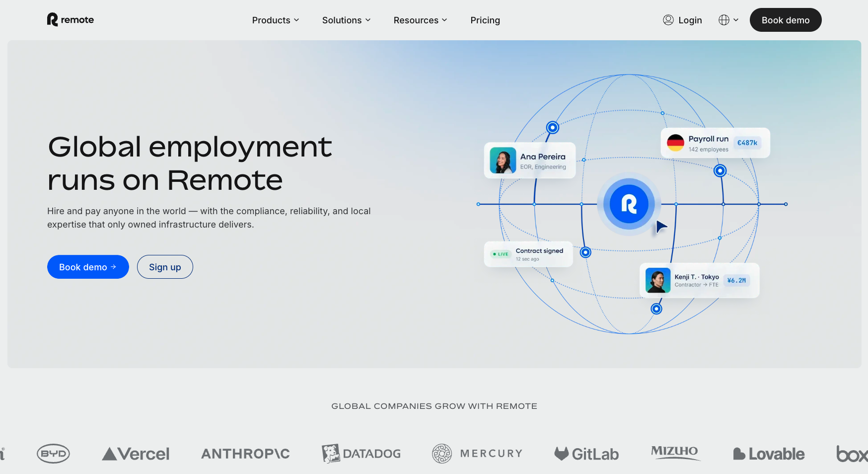Click Kenji T.'s avatar photo
This screenshot has width=868, height=474.
pos(658,280)
